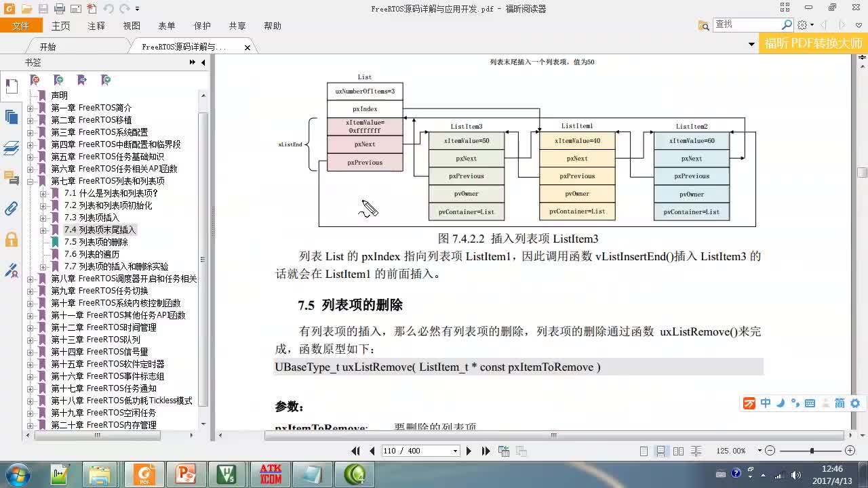
Task: Click the zoom in plus button
Action: tap(850, 451)
